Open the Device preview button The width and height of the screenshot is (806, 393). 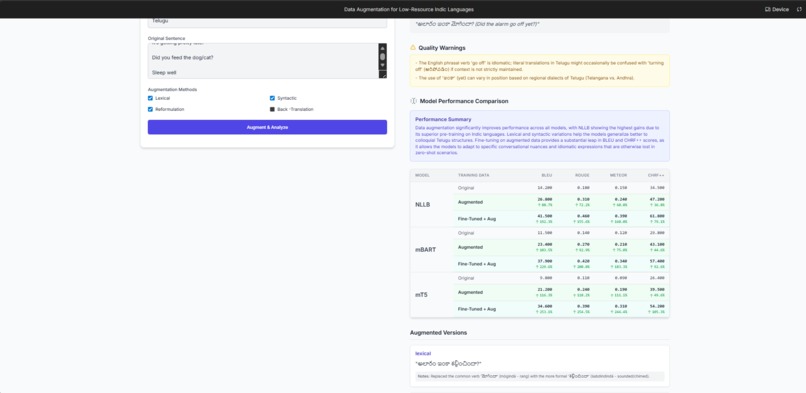(x=777, y=9)
